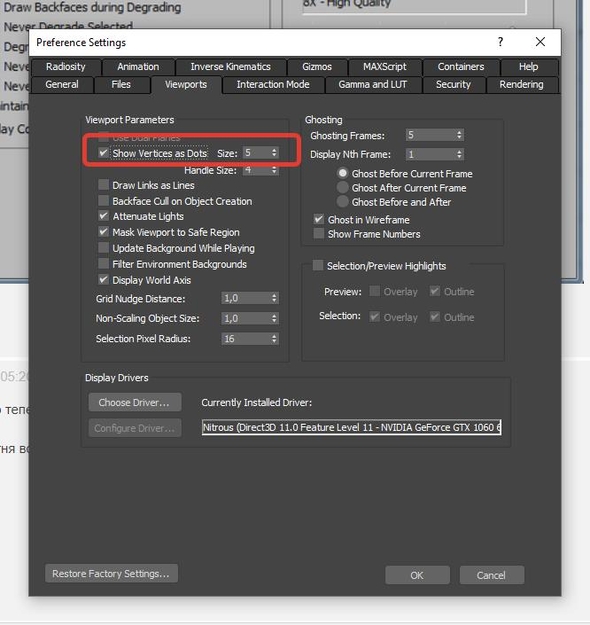
Task: Click the Currently Installed Driver text field
Action: pos(351,427)
